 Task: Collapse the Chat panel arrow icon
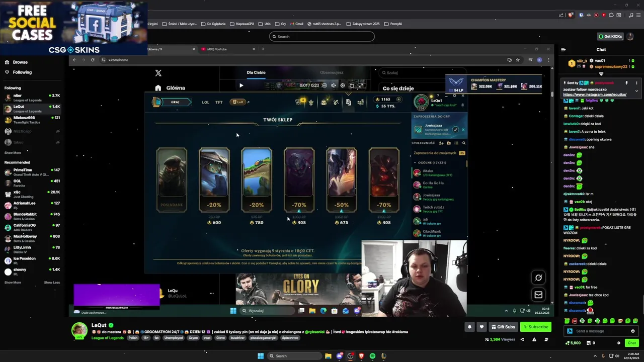click(563, 50)
